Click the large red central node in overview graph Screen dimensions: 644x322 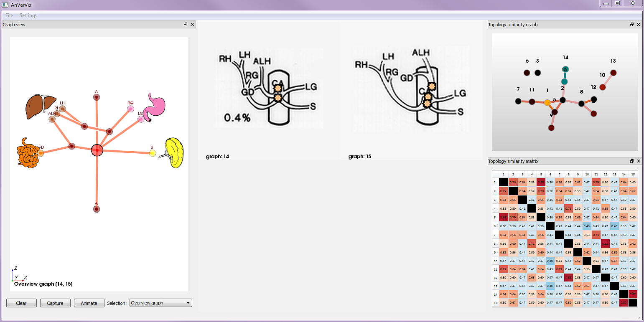(97, 150)
